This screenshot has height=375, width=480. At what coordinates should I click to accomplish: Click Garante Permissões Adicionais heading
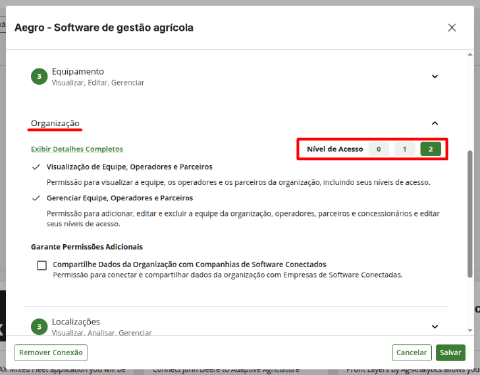[x=87, y=247]
